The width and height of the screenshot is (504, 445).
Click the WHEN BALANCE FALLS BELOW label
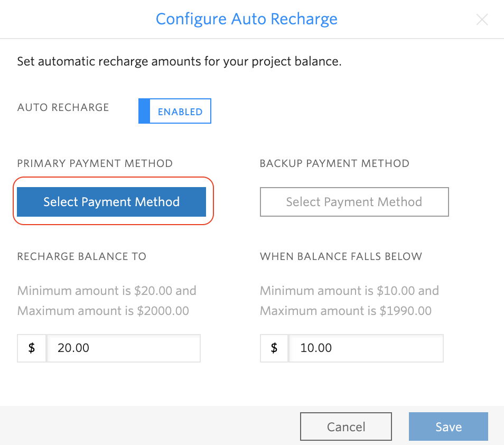341,256
